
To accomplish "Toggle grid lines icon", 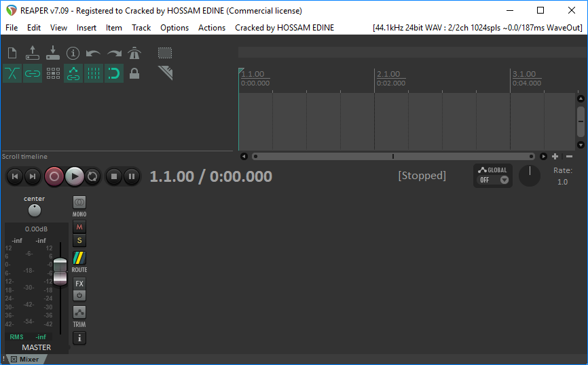I will pyautogui.click(x=94, y=73).
